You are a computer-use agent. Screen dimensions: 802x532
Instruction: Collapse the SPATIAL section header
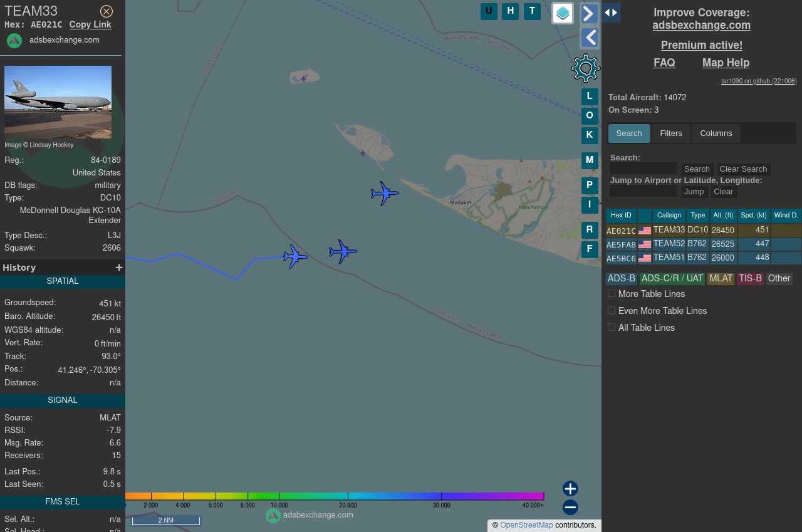(63, 282)
